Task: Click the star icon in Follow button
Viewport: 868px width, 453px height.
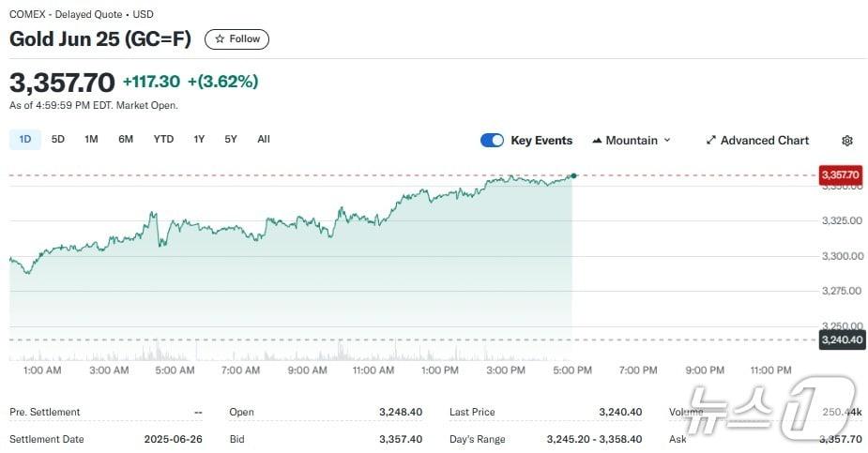Action: (x=220, y=39)
